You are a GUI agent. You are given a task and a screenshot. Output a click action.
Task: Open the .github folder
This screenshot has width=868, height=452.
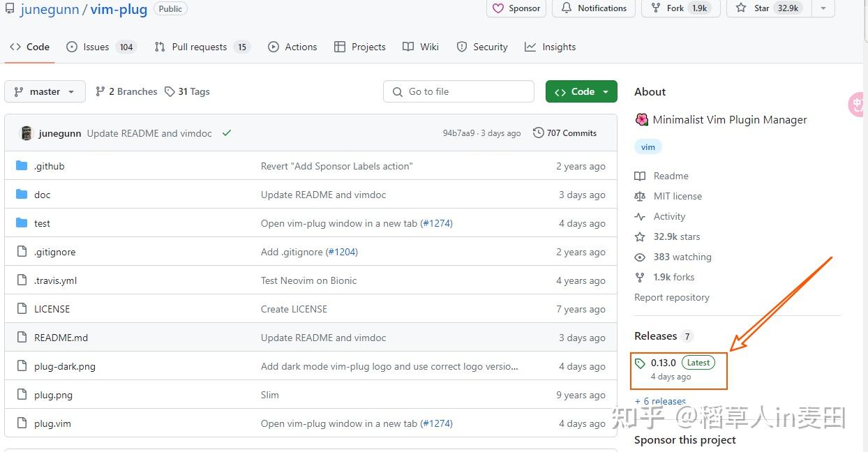click(50, 166)
